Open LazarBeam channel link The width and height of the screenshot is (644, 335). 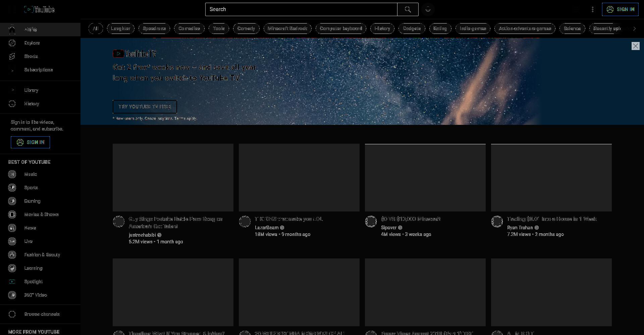click(x=267, y=228)
